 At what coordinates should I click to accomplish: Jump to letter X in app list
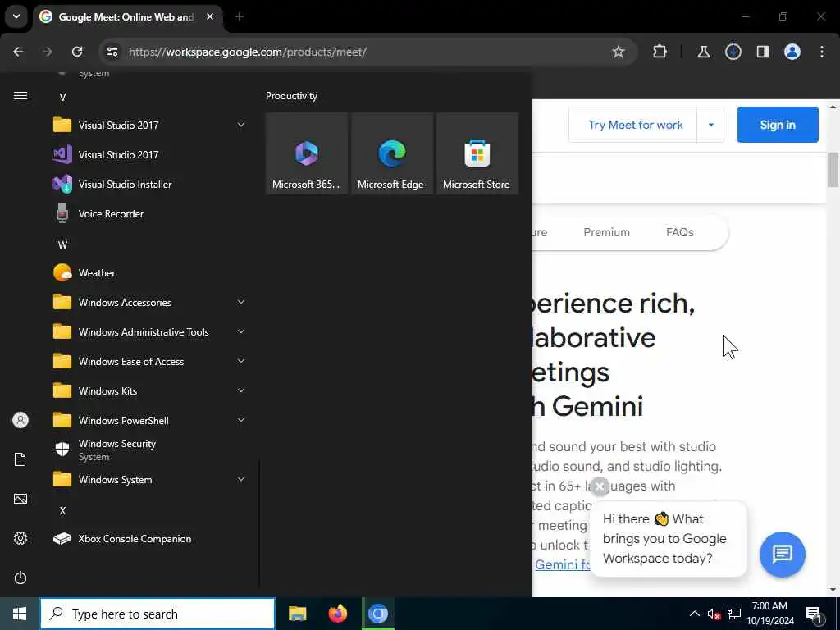(x=62, y=510)
